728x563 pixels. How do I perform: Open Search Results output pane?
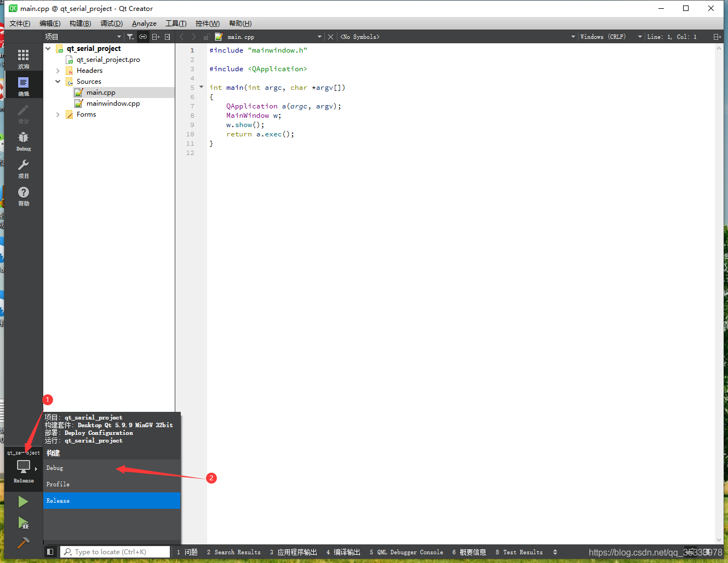point(234,552)
